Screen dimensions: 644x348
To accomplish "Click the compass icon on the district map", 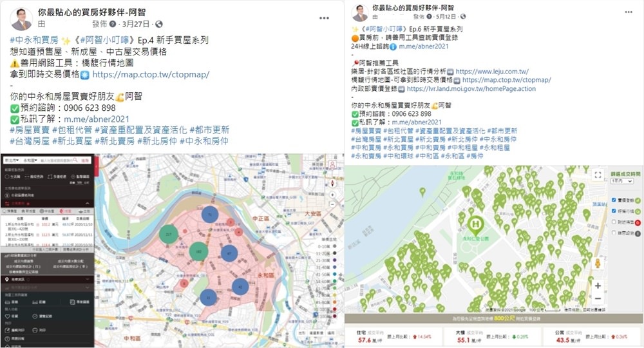I will click(332, 183).
